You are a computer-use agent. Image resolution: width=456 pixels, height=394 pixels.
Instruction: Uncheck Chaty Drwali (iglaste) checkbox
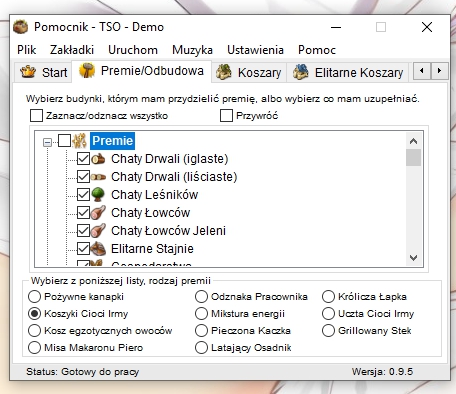pyautogui.click(x=83, y=159)
